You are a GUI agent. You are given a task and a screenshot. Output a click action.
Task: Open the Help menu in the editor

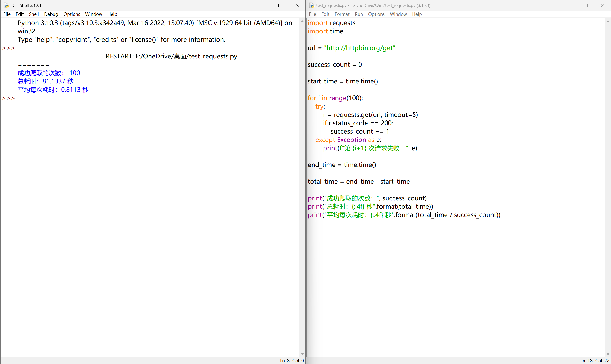(417, 14)
